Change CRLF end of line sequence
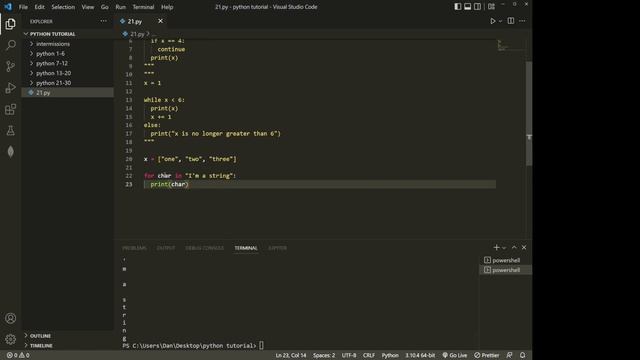Screen dimensions: 640x360 click(x=369, y=355)
